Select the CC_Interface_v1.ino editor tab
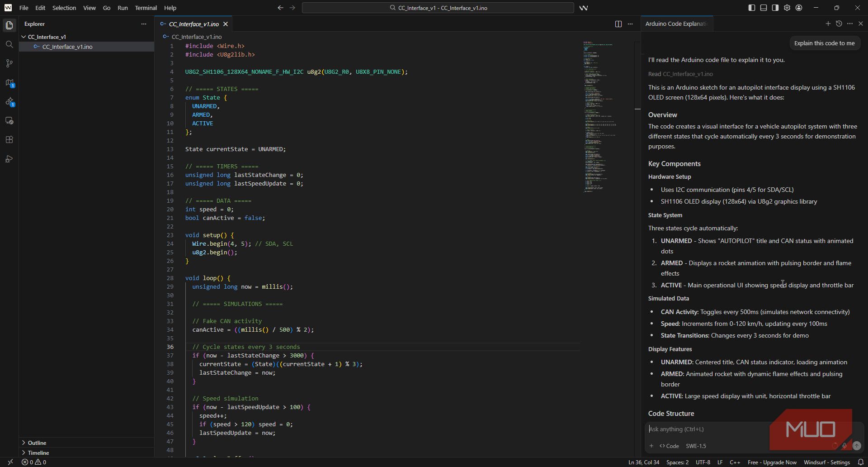The image size is (868, 467). pyautogui.click(x=193, y=24)
